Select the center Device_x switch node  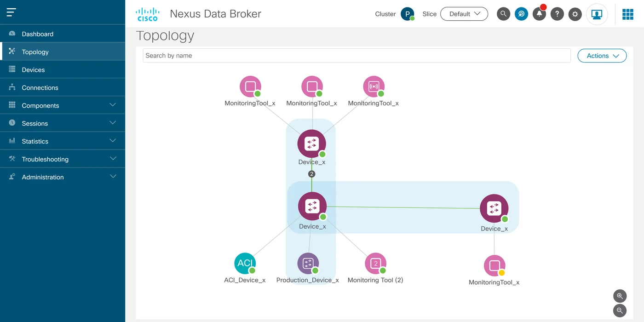[x=312, y=207]
